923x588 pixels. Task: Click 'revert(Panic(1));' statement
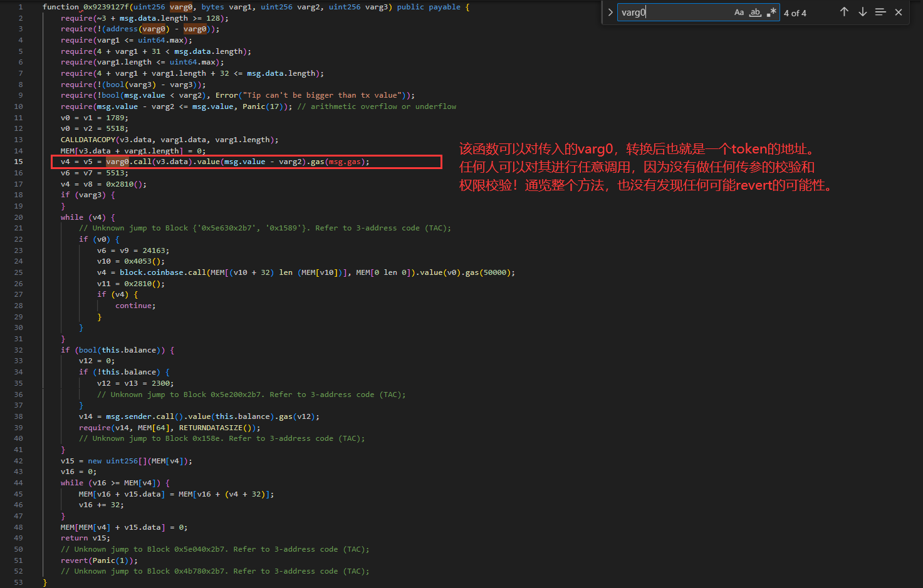coord(99,560)
